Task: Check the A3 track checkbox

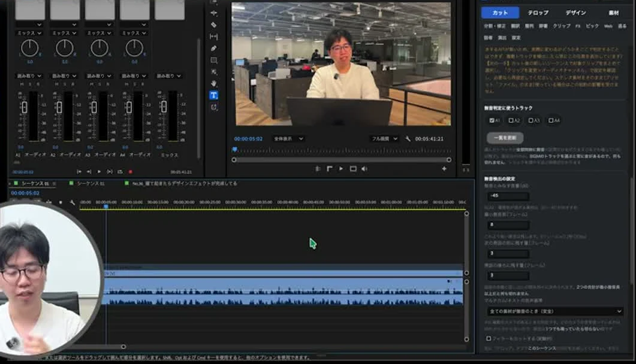Action: (x=530, y=120)
